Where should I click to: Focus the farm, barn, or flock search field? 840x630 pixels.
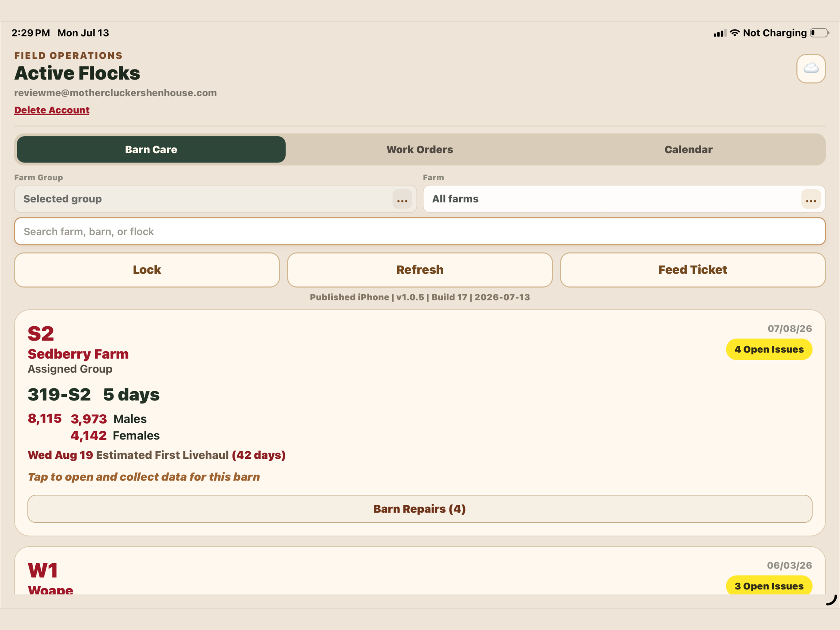coord(420,231)
